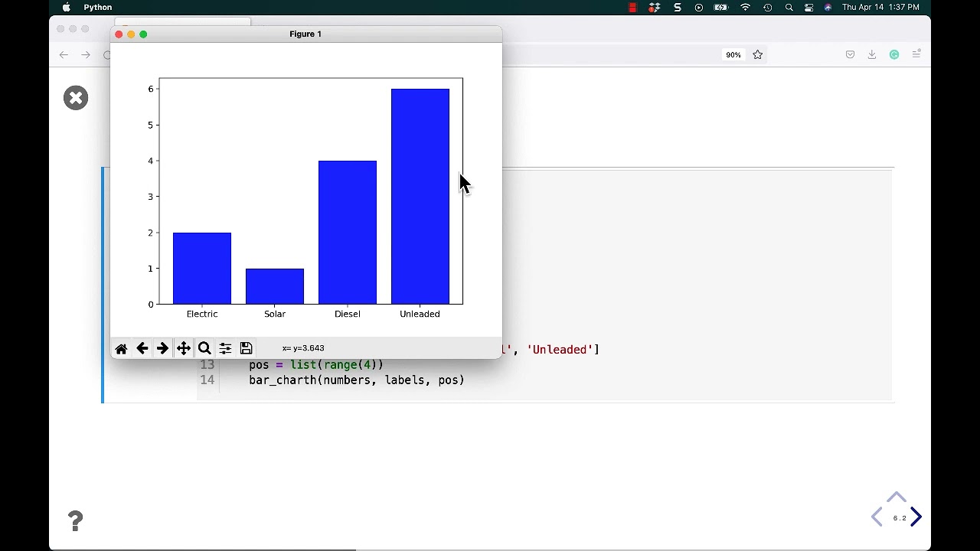Open Pocket save icon in browser toolbar
This screenshot has height=551, width=980.
pos(850,54)
